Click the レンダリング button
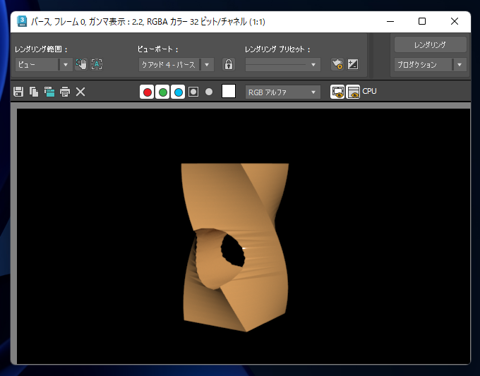 click(x=430, y=45)
